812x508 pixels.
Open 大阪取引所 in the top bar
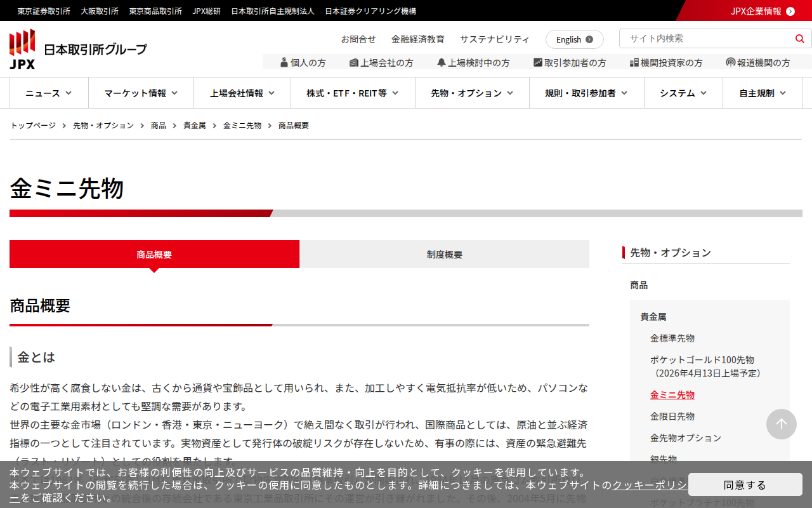point(100,11)
